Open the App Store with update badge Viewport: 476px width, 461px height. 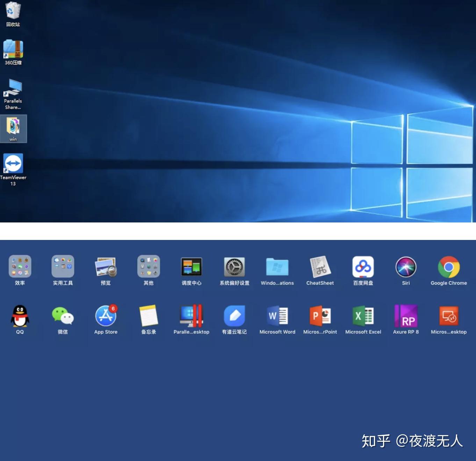pyautogui.click(x=105, y=317)
